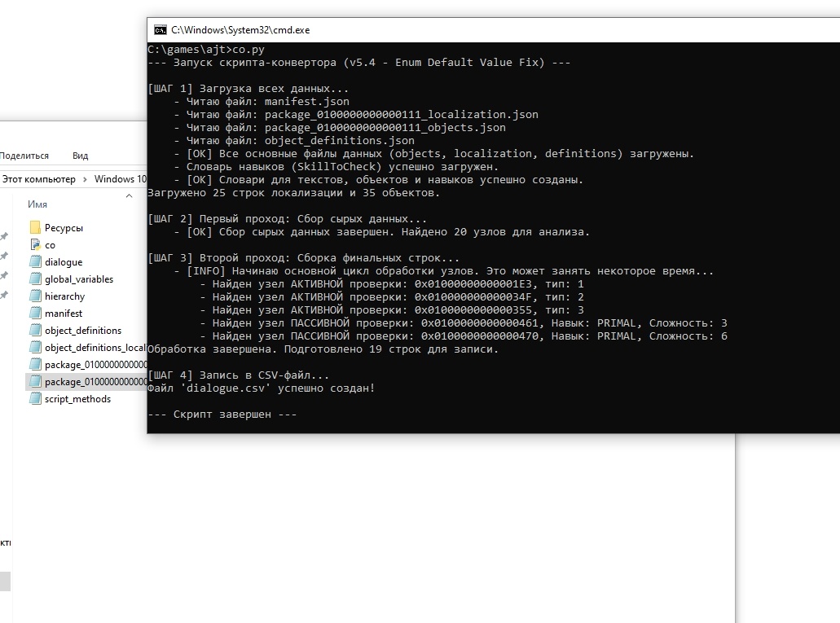Select the file named manifest
The image size is (840, 623).
pos(64,314)
